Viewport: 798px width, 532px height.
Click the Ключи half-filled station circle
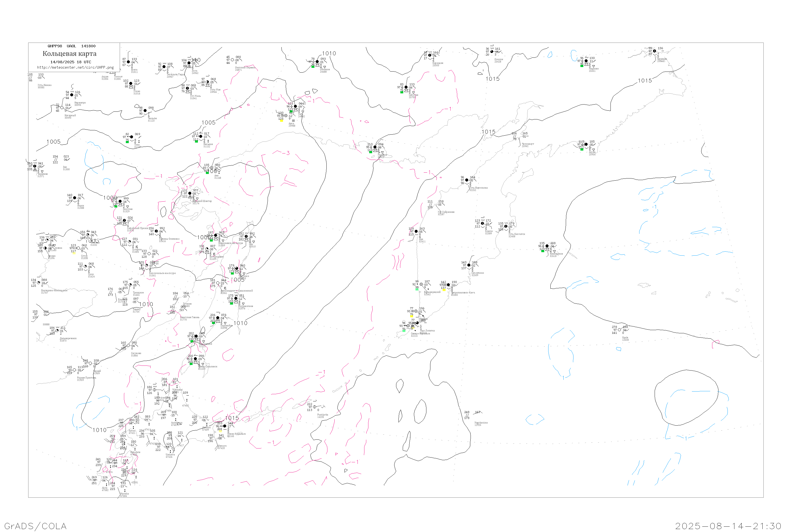483,224
